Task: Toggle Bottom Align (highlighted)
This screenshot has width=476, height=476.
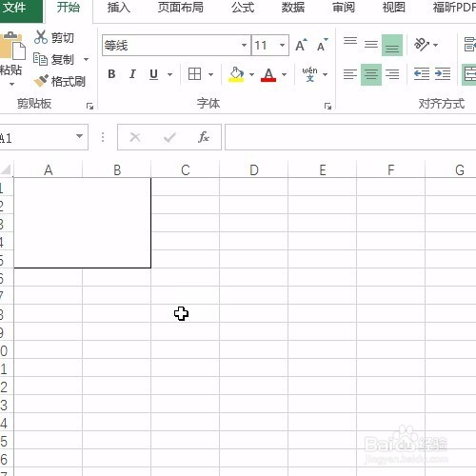Action: pyautogui.click(x=392, y=45)
